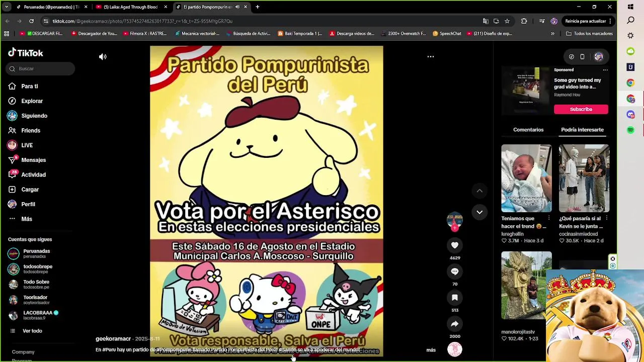644x362 pixels.
Task: Click the Company footer link
Action: point(23,352)
